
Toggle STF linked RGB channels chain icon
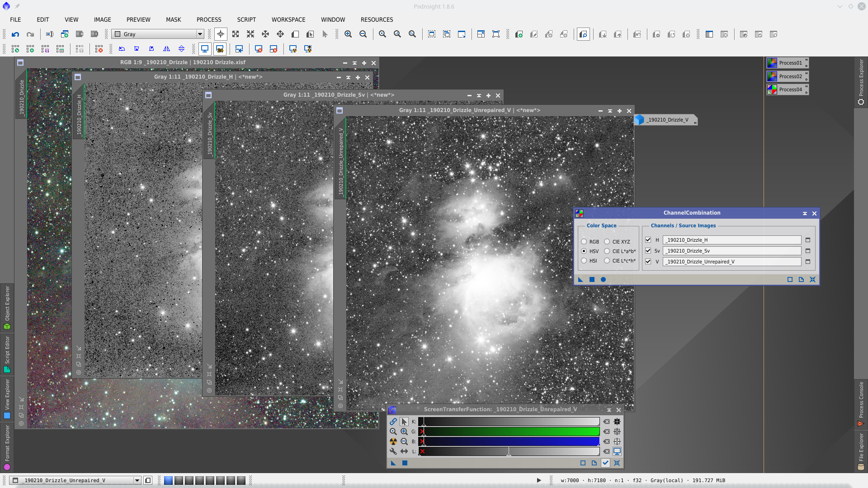click(x=393, y=422)
